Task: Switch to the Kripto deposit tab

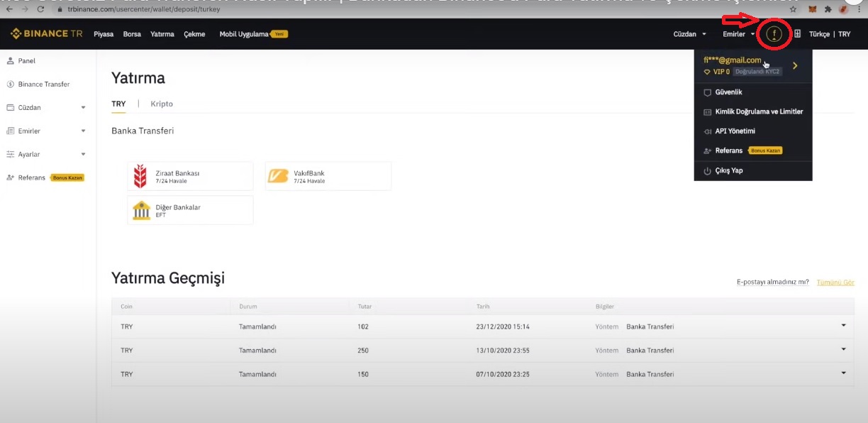Action: tap(162, 104)
